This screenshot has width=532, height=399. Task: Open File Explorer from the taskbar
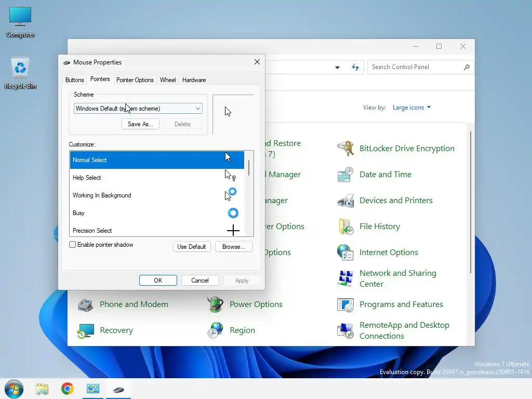[x=42, y=389]
